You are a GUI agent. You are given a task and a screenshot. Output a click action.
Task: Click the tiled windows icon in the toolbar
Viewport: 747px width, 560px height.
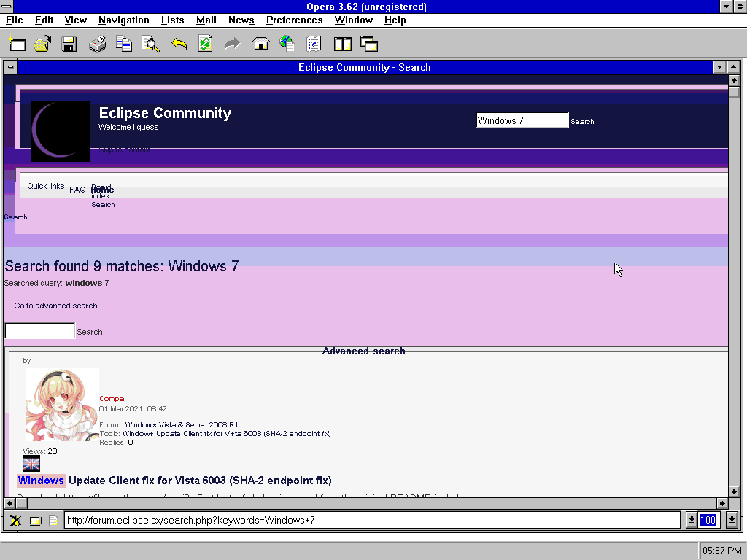pos(342,44)
